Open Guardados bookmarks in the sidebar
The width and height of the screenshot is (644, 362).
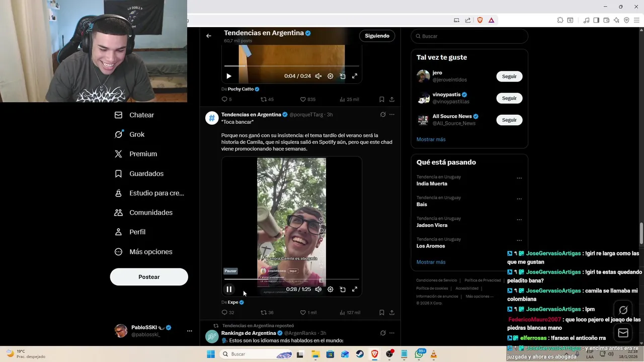(139, 173)
